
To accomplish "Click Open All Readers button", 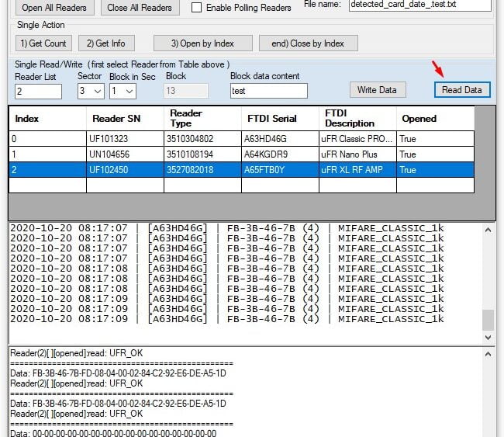I will pyautogui.click(x=54, y=8).
